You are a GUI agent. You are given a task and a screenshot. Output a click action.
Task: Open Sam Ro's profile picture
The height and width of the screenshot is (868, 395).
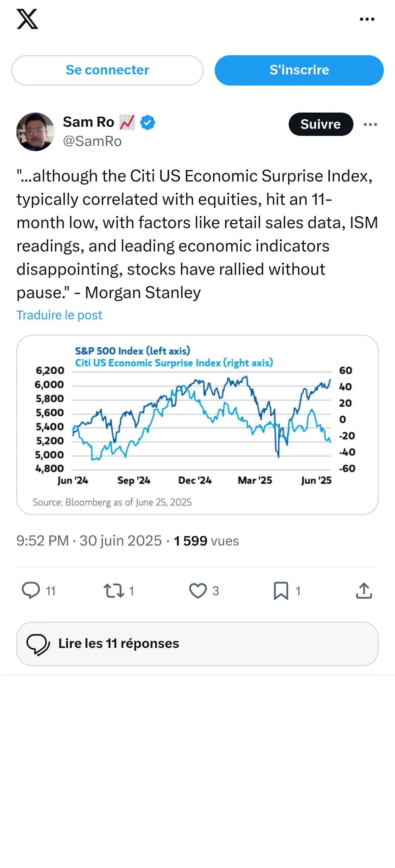[35, 132]
